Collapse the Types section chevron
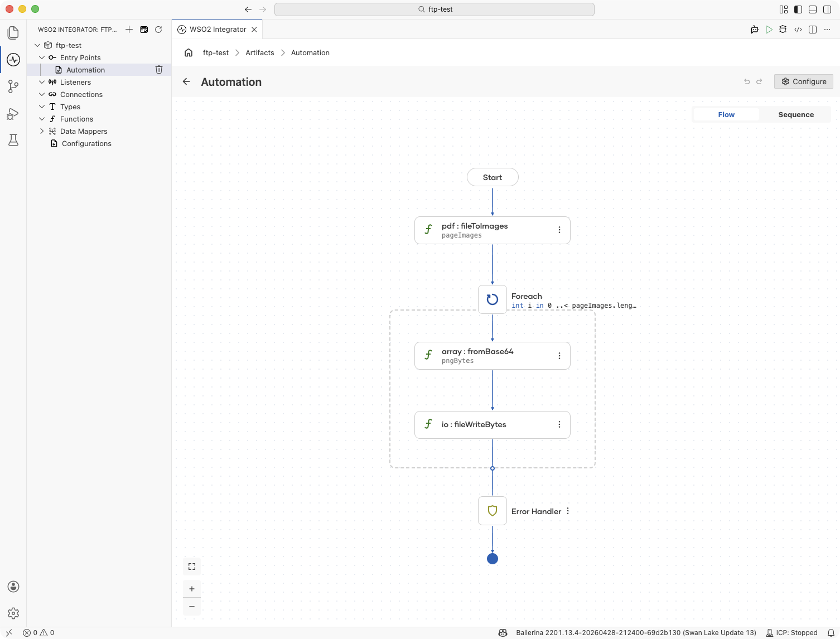The width and height of the screenshot is (840, 639). tap(42, 106)
